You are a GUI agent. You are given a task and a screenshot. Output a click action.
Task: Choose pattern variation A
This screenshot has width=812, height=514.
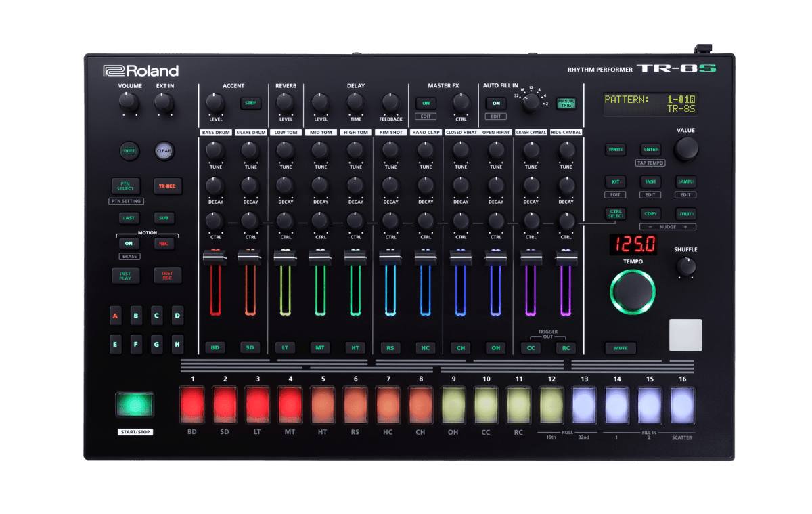[x=116, y=316]
